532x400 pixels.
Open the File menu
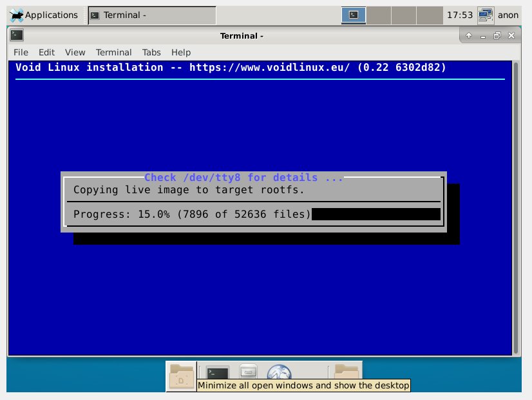(21, 52)
